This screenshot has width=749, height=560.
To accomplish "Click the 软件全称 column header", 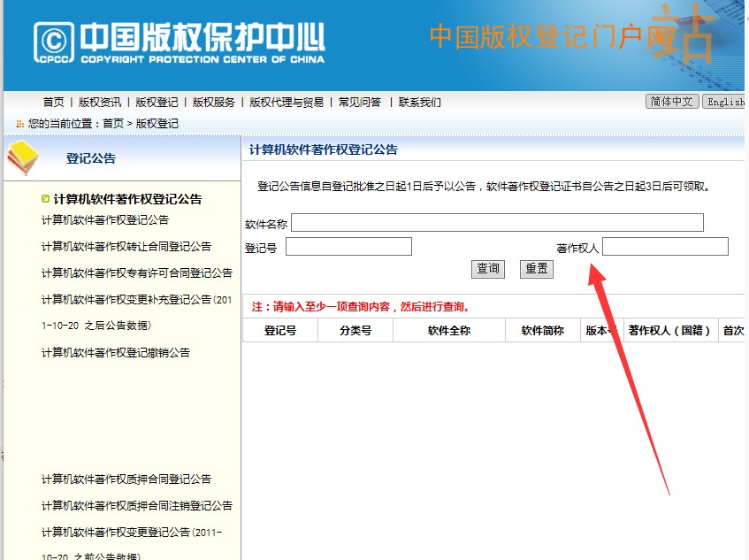I will [449, 331].
